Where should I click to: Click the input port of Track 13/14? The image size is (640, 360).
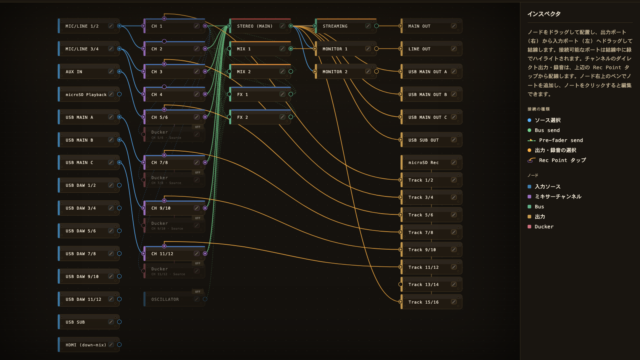pos(400,284)
